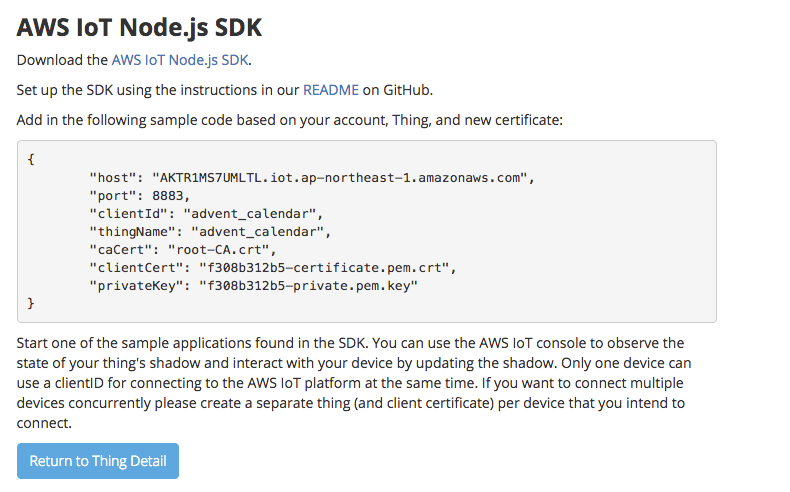
Task: Click the "caCert": "root-CA.crt" line
Action: pos(183,250)
